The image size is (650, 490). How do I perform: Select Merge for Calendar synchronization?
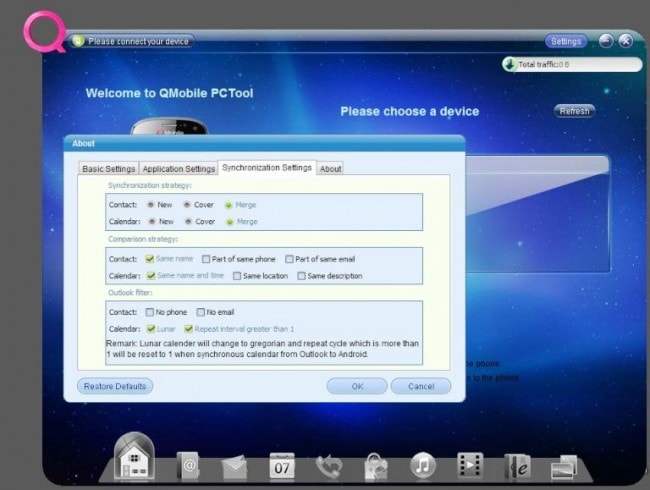pos(229,222)
